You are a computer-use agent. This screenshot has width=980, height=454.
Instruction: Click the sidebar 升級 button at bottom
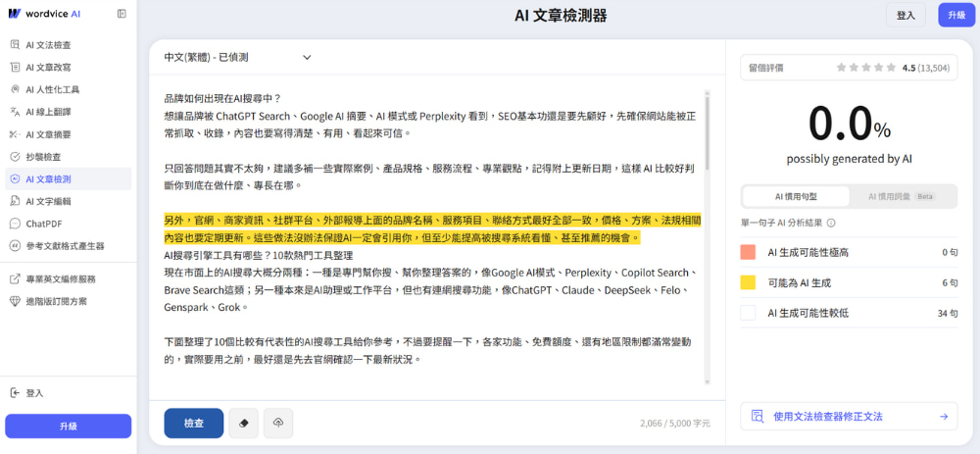point(69,427)
